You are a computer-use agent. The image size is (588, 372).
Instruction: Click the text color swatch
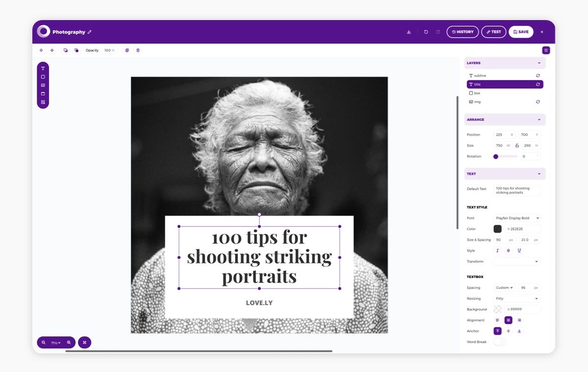pos(497,229)
